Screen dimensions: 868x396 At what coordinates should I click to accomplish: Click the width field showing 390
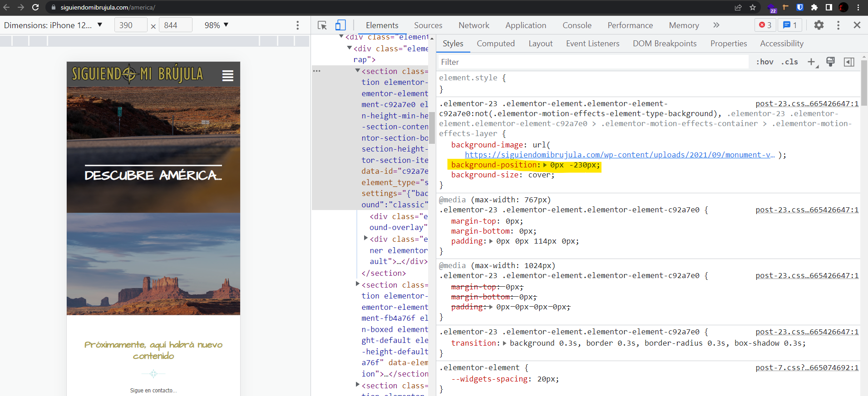coord(131,25)
